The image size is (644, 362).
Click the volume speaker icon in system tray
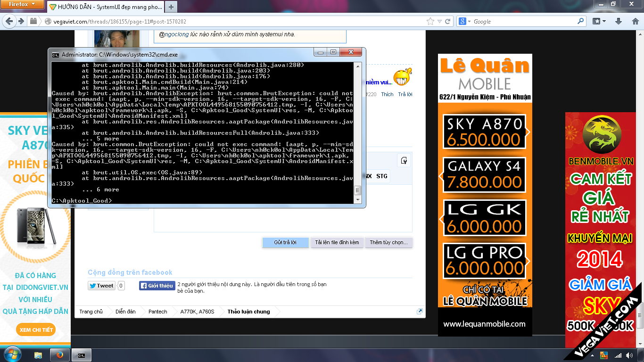[628, 355]
